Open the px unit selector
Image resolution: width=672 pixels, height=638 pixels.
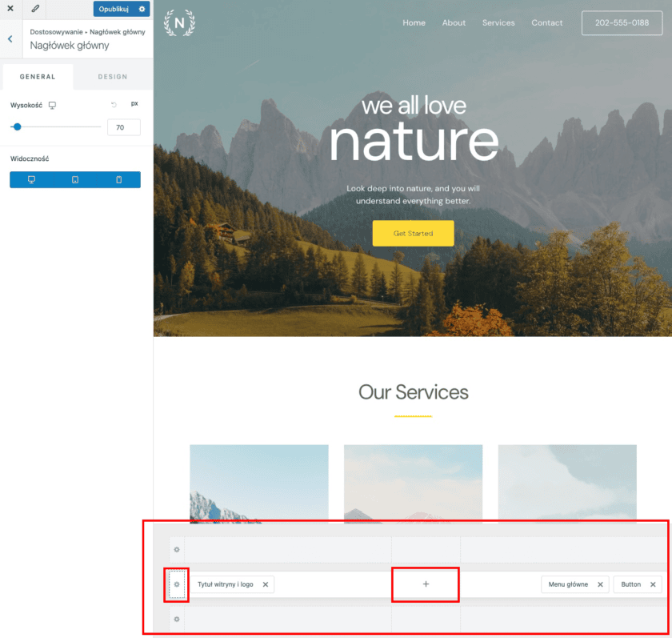(134, 104)
